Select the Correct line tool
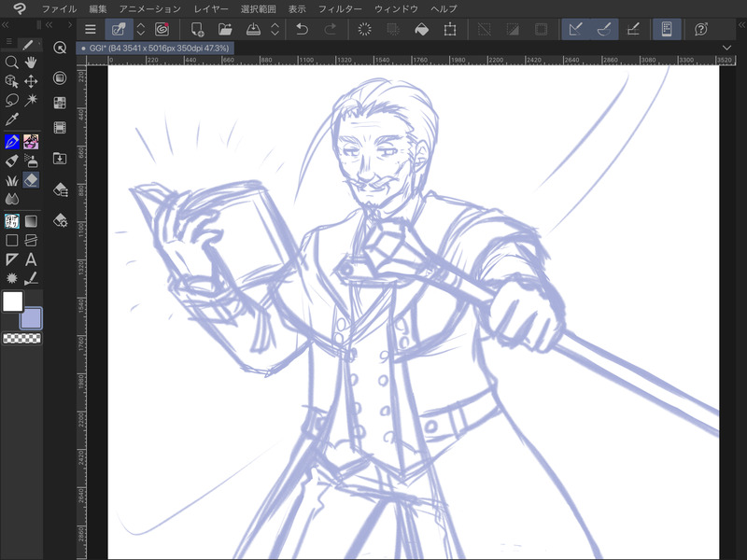The height and width of the screenshot is (560, 747). (31, 278)
